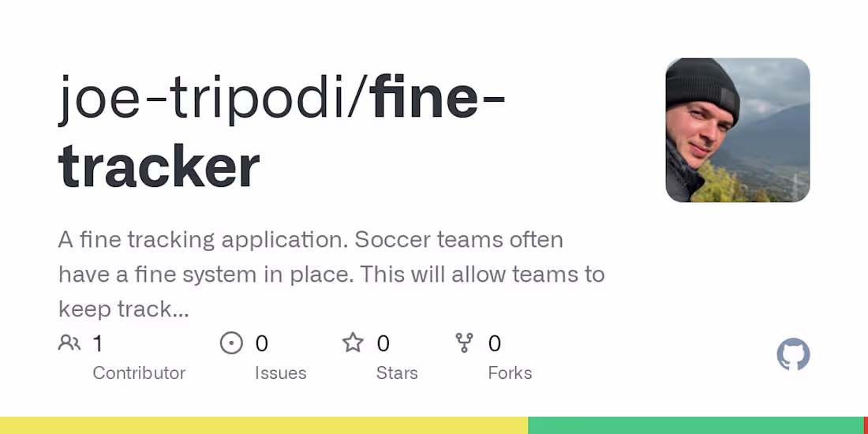Click the forks count '0'

click(x=495, y=343)
